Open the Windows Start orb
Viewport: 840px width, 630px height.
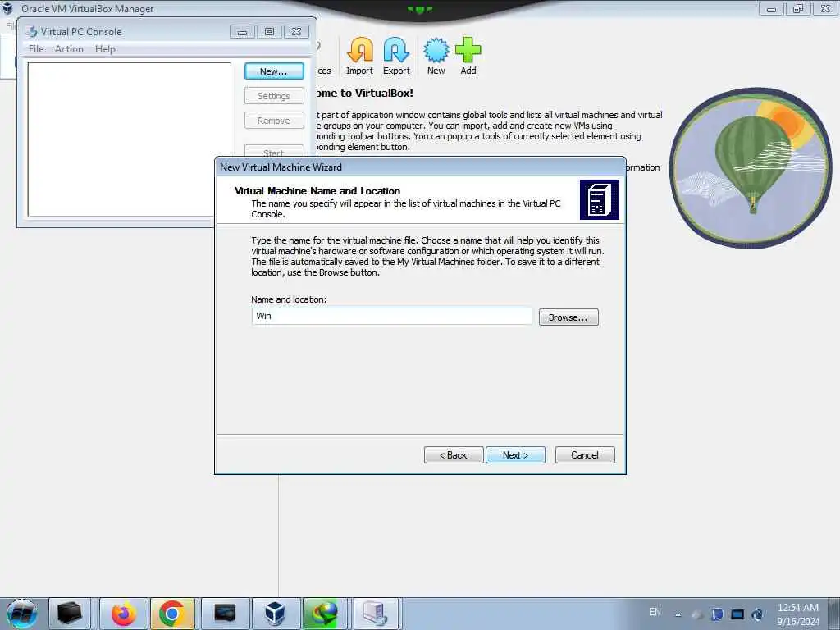point(21,614)
